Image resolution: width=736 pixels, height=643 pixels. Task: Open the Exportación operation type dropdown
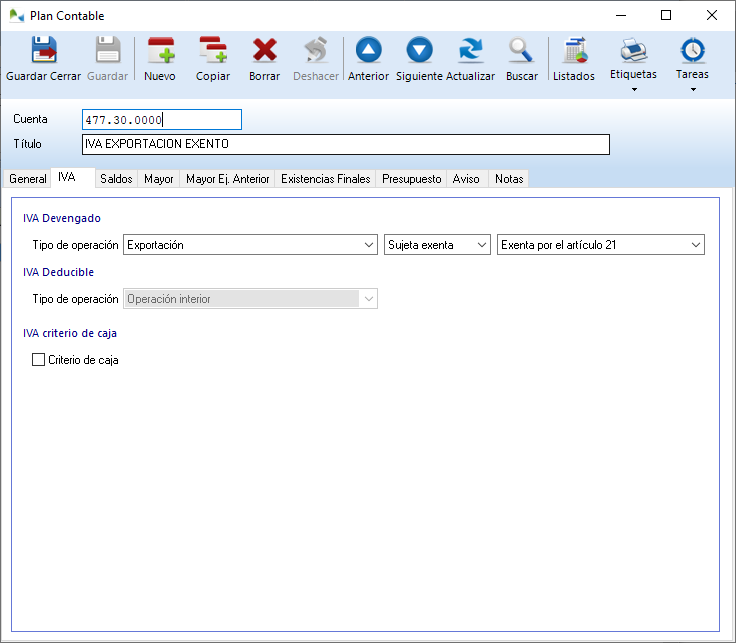250,245
